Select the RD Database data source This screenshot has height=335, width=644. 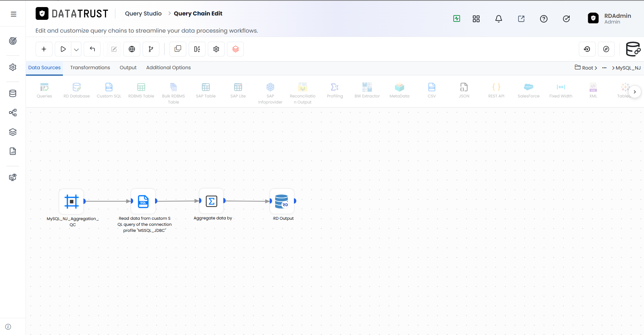77,90
